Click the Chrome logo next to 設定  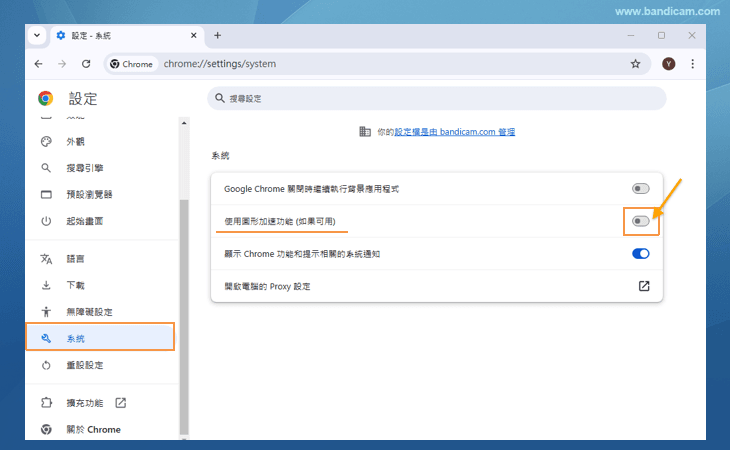pyautogui.click(x=46, y=98)
